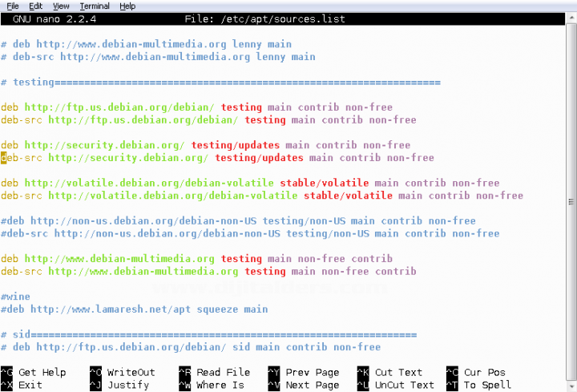
Task: Click the ^W Where Is shortcut
Action: pos(211,385)
